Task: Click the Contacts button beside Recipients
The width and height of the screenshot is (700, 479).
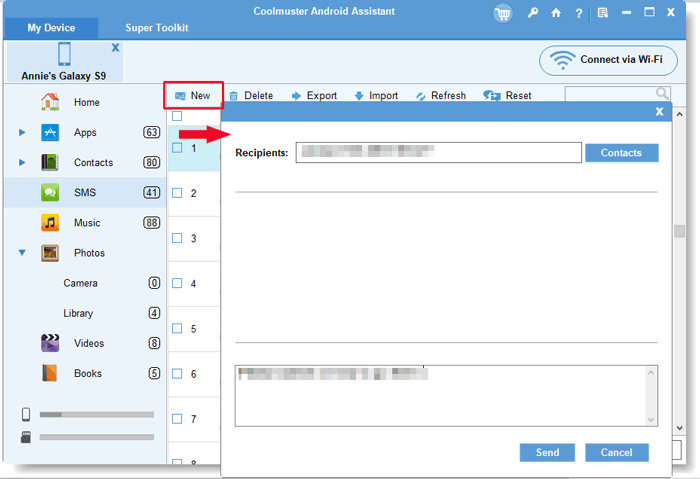Action: point(621,153)
